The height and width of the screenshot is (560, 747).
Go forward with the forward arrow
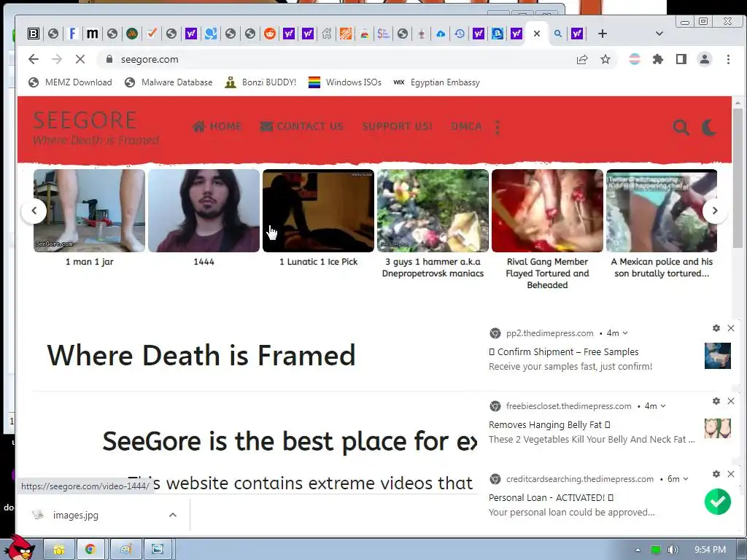57,59
